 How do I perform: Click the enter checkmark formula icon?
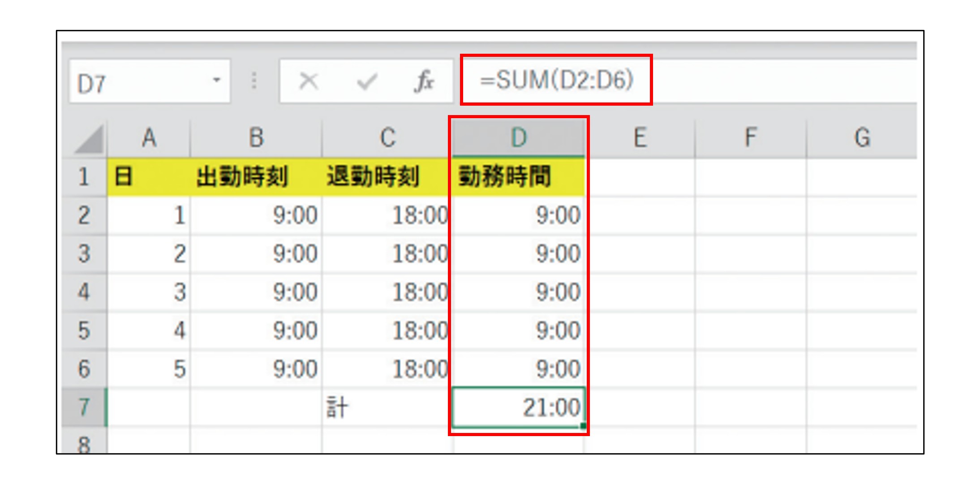(x=367, y=82)
